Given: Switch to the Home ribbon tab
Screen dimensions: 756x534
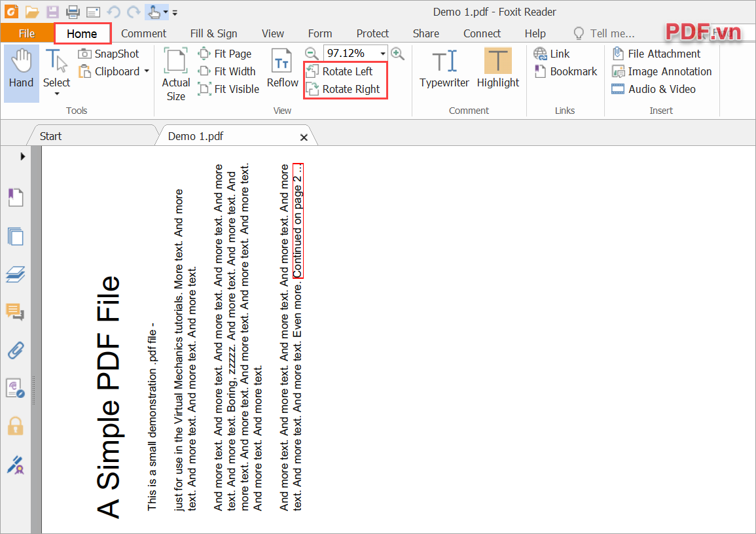Looking at the screenshot, I should point(82,34).
